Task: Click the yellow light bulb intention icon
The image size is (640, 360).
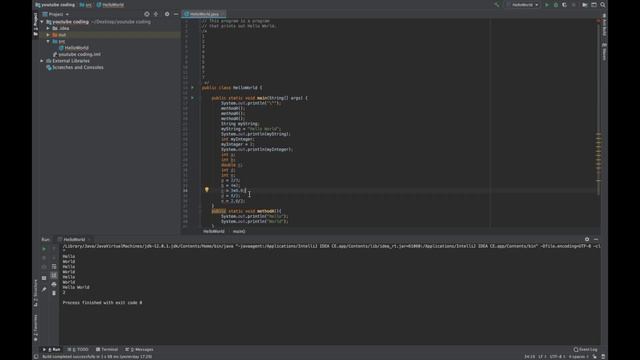Action: [x=207, y=190]
